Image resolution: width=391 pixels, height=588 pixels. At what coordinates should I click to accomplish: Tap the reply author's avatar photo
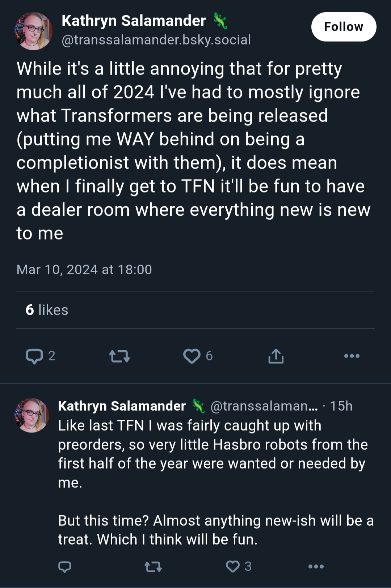point(31,415)
